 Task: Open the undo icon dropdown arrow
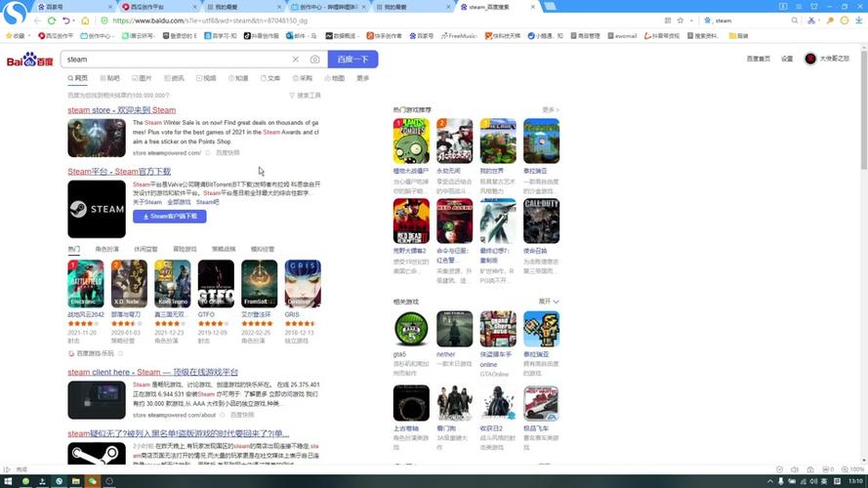coord(73,21)
